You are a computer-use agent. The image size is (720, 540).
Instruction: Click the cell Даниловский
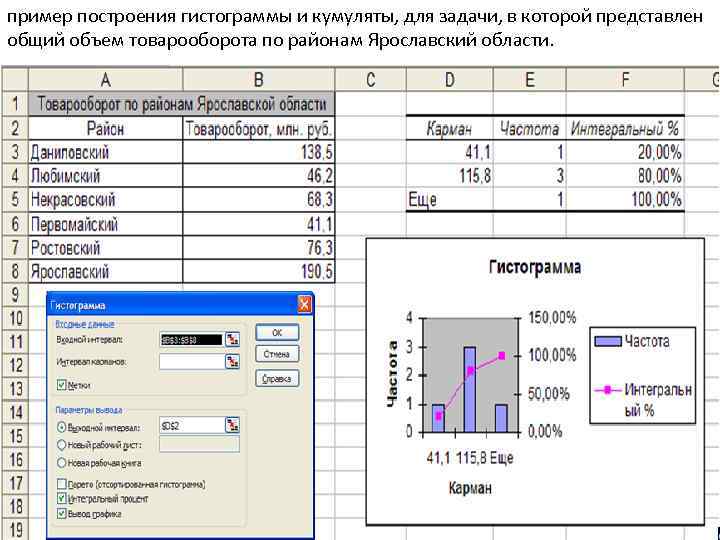pos(106,152)
